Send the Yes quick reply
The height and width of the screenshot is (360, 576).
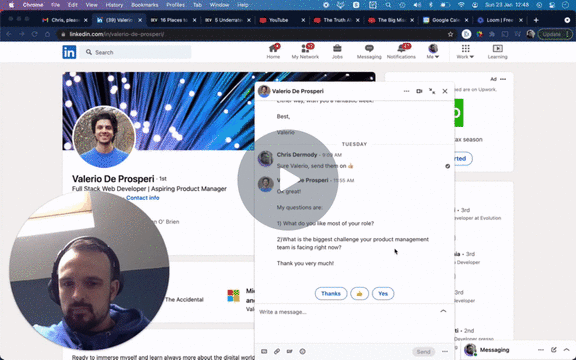(383, 294)
